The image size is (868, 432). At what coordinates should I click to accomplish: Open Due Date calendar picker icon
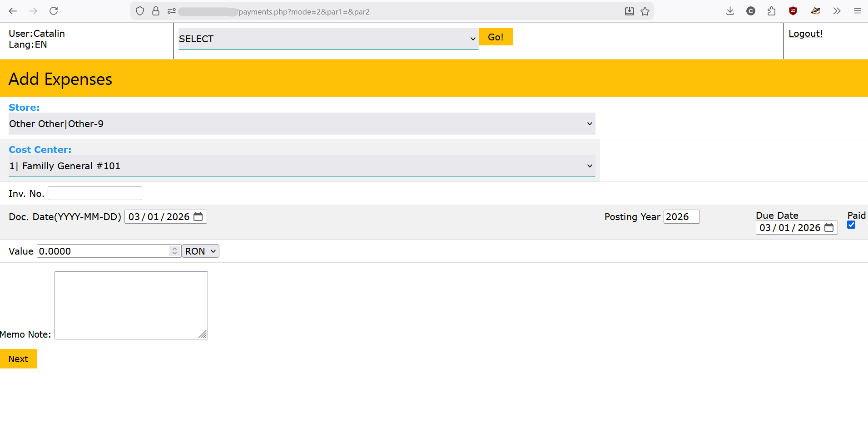[x=829, y=227]
